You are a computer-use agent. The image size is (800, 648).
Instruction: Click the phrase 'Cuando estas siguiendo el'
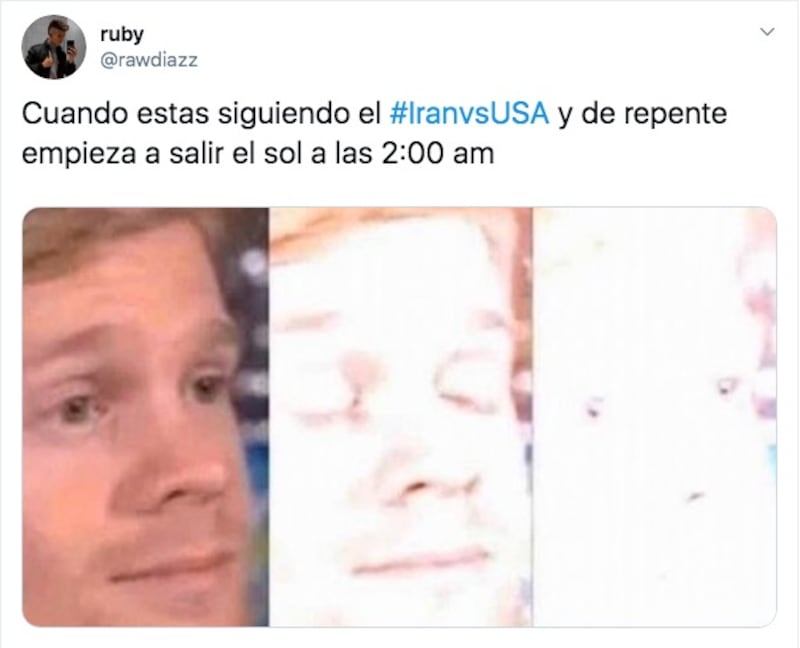tap(202, 114)
